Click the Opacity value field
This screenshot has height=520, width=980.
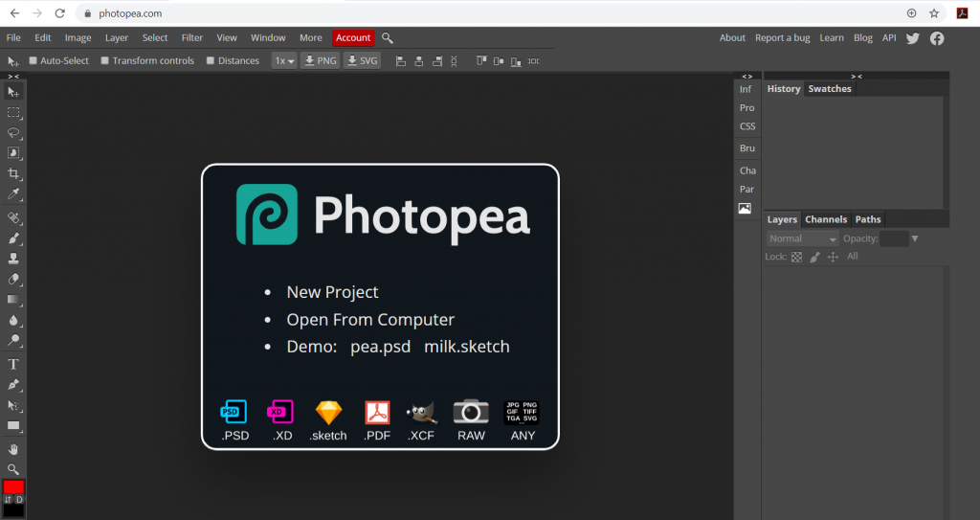894,238
